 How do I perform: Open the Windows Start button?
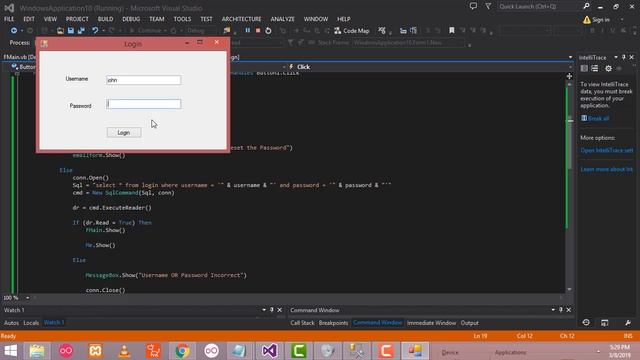11,351
